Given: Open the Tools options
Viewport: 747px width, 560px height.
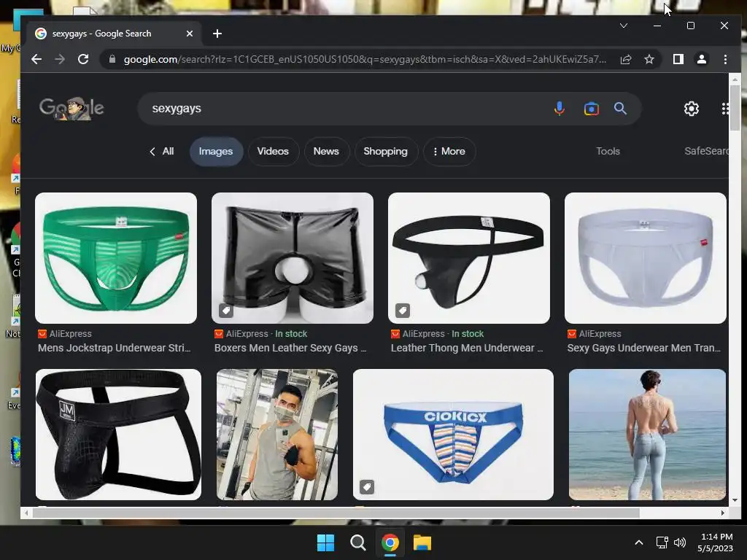Looking at the screenshot, I should tap(608, 152).
